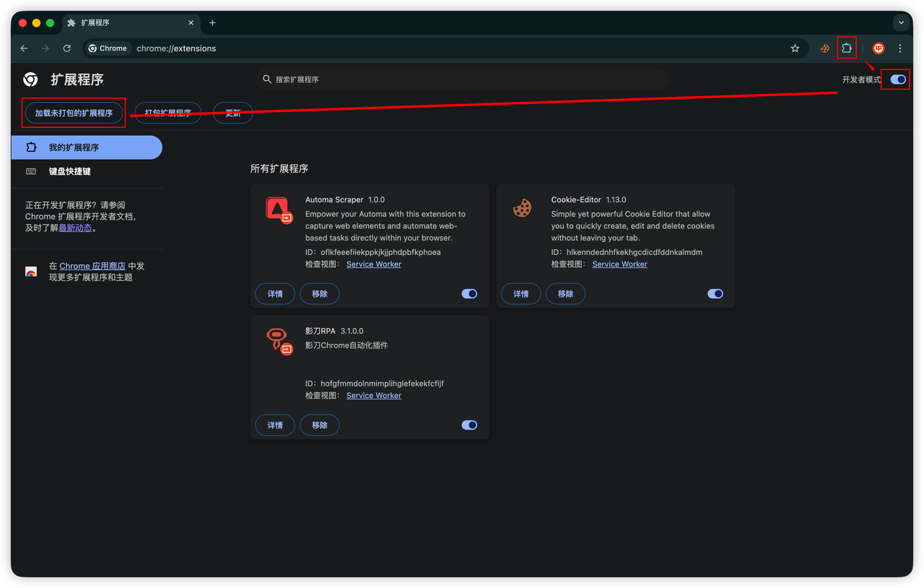The height and width of the screenshot is (588, 924).
Task: Disable the Automa Scraper extension
Action: click(469, 294)
